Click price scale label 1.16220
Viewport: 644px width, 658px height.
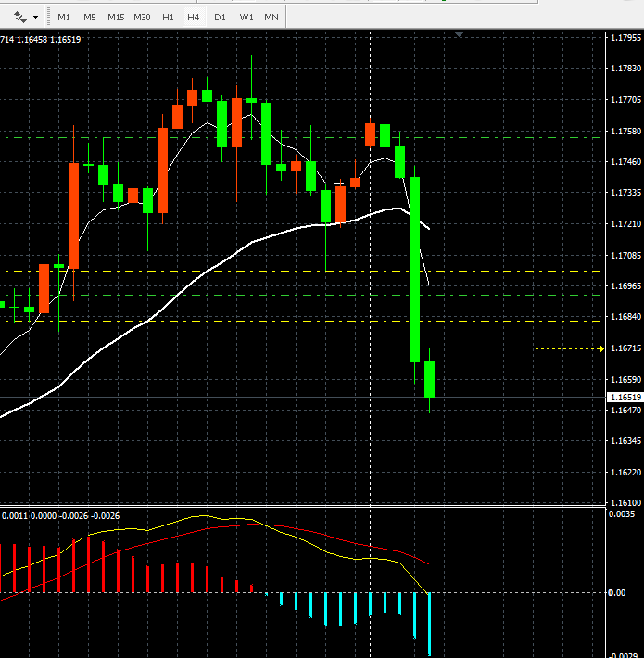pyautogui.click(x=625, y=473)
